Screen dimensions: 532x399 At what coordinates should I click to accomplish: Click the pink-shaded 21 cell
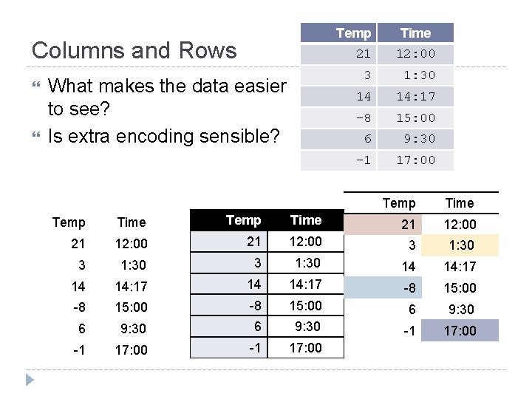[383, 225]
